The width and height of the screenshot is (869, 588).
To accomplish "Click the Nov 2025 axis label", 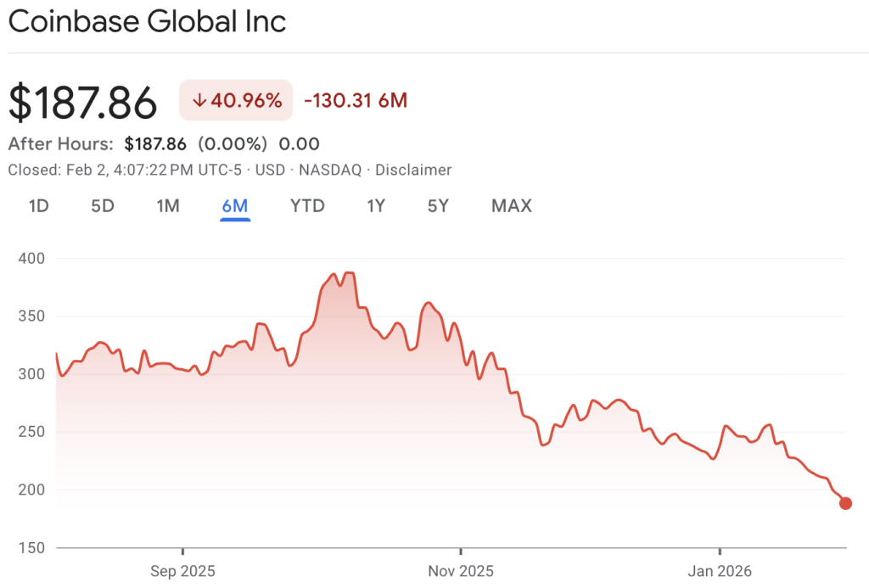I will pyautogui.click(x=460, y=571).
